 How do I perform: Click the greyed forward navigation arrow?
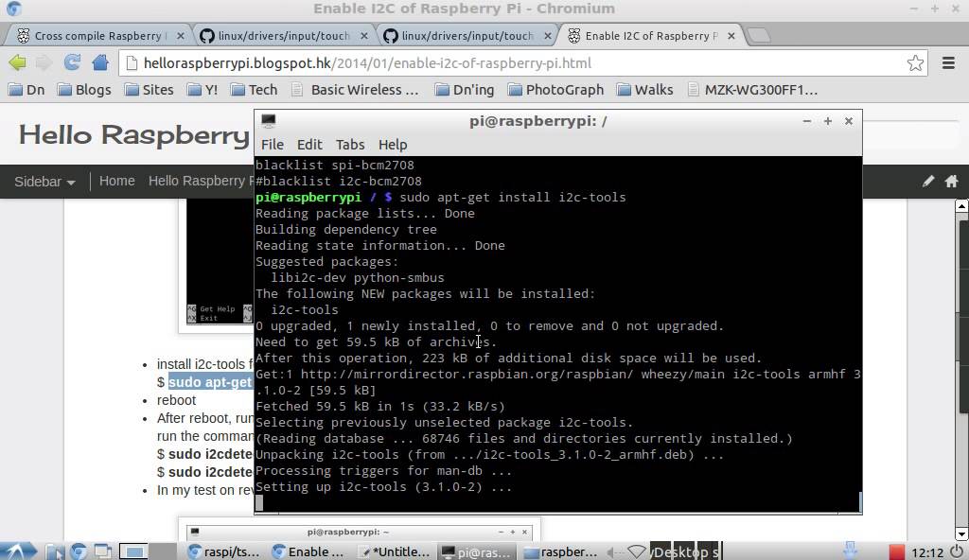(x=44, y=62)
